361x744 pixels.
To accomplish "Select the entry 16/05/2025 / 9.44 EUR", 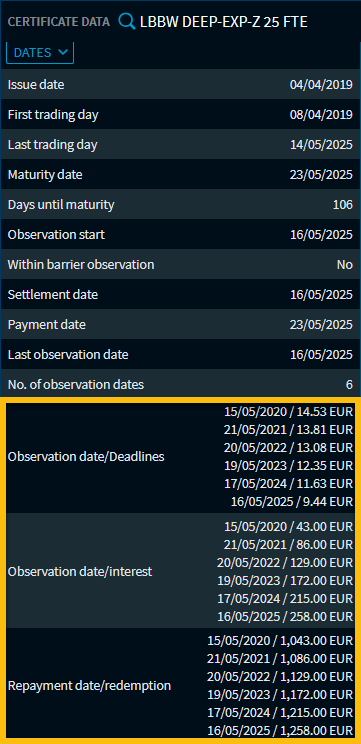I will tap(292, 502).
